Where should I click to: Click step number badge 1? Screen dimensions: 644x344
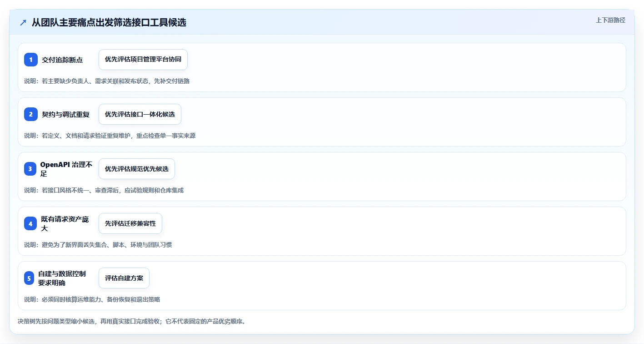click(31, 60)
